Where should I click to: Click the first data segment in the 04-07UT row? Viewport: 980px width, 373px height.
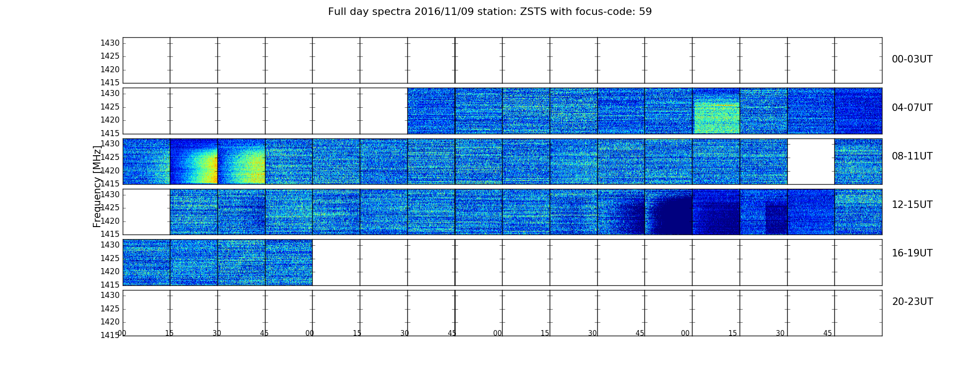click(x=431, y=111)
